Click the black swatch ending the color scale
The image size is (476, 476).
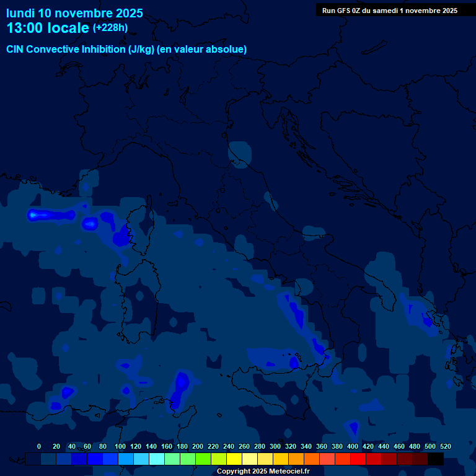pos(436,459)
